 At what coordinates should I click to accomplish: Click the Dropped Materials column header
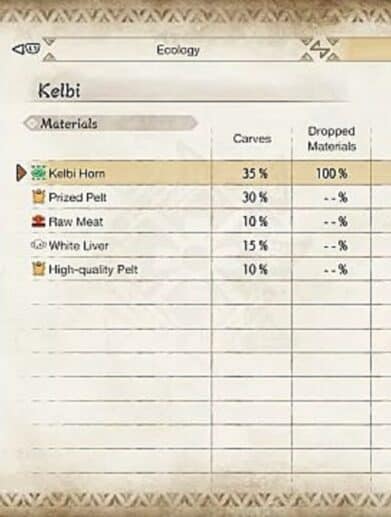[332, 139]
